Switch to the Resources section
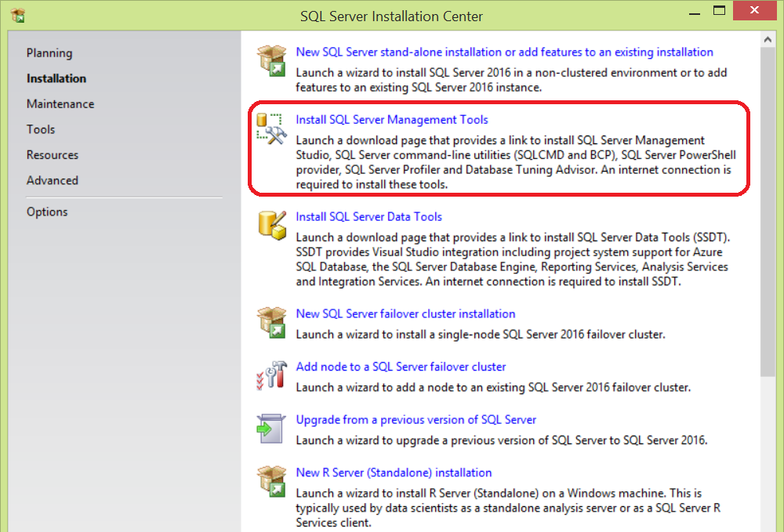 coord(53,155)
